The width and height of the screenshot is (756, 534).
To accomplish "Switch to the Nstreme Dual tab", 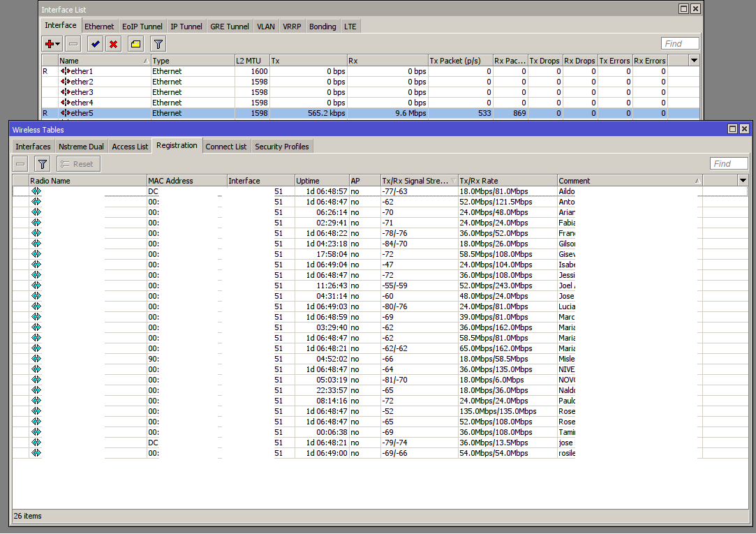I will click(x=81, y=147).
